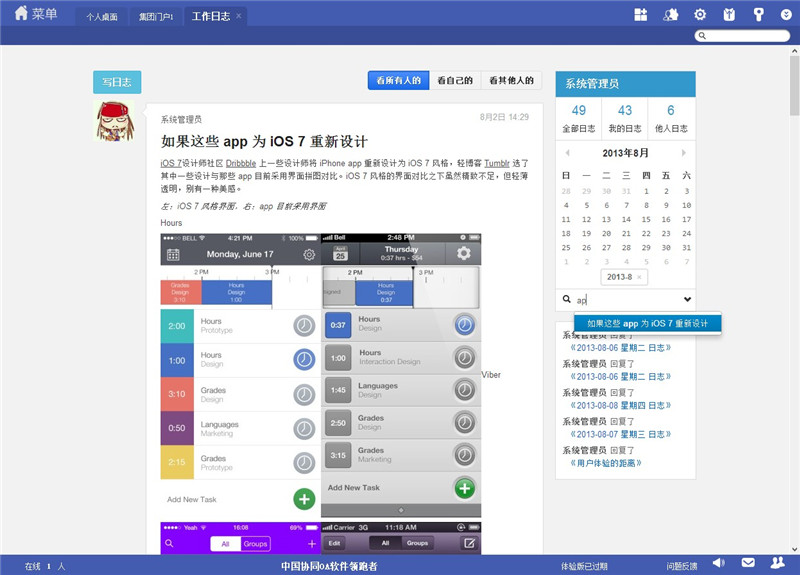Click the 在线 1 人 status text
Screen dimensions: 800x575
45,566
